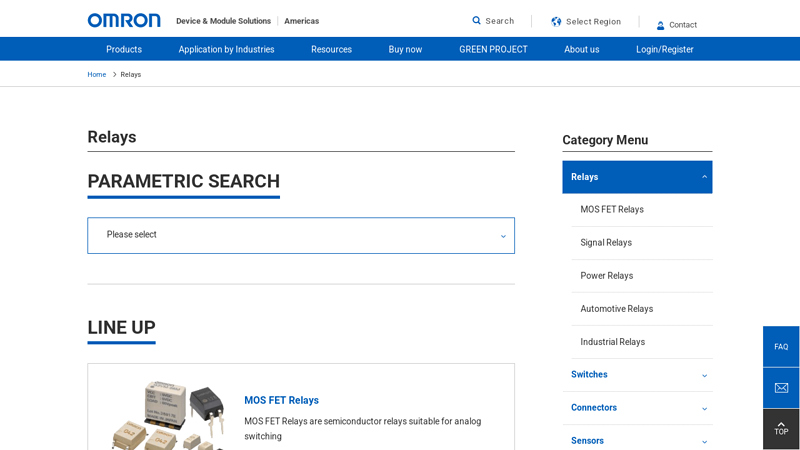Expand the Connectors category

tap(704, 408)
